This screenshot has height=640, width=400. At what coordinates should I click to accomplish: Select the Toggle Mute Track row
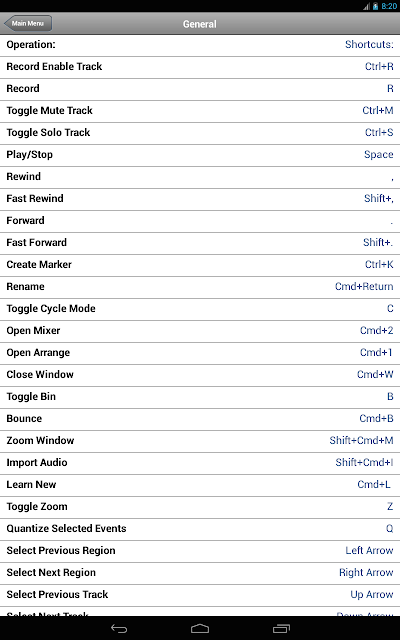tap(200, 112)
